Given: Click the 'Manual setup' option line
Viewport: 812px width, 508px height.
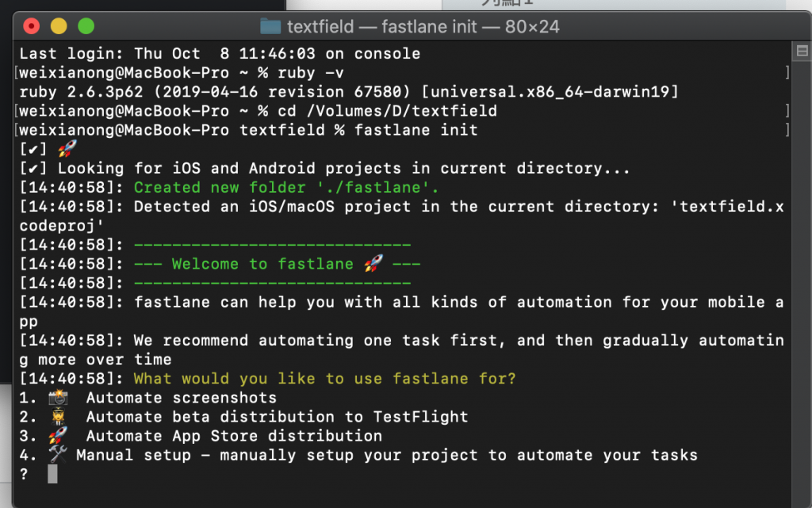Looking at the screenshot, I should 386,455.
